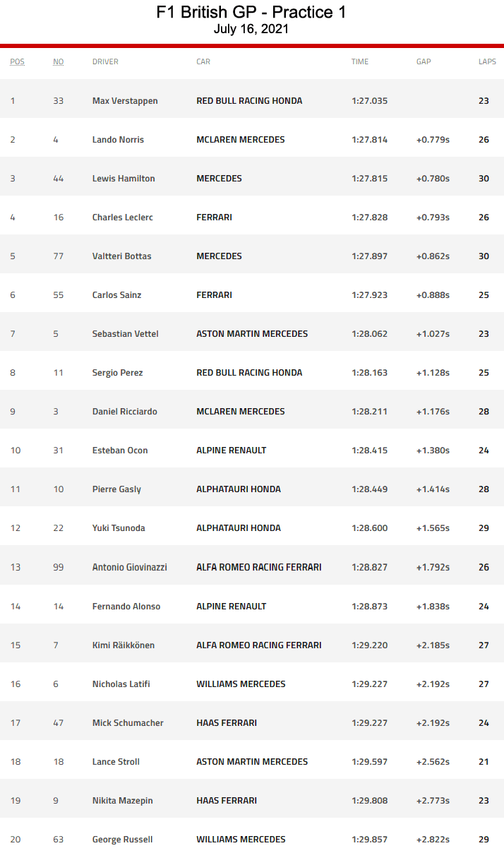Click the LAPS column header

(487, 61)
